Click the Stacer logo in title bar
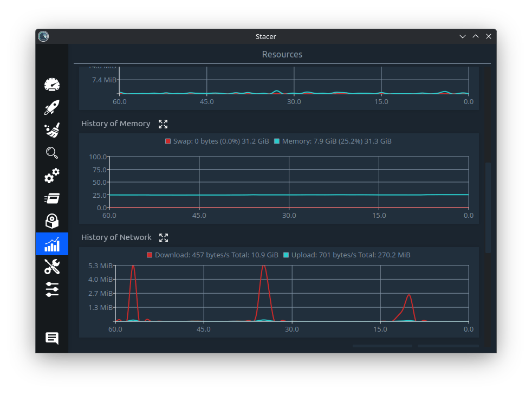The width and height of the screenshot is (532, 395). point(43,36)
